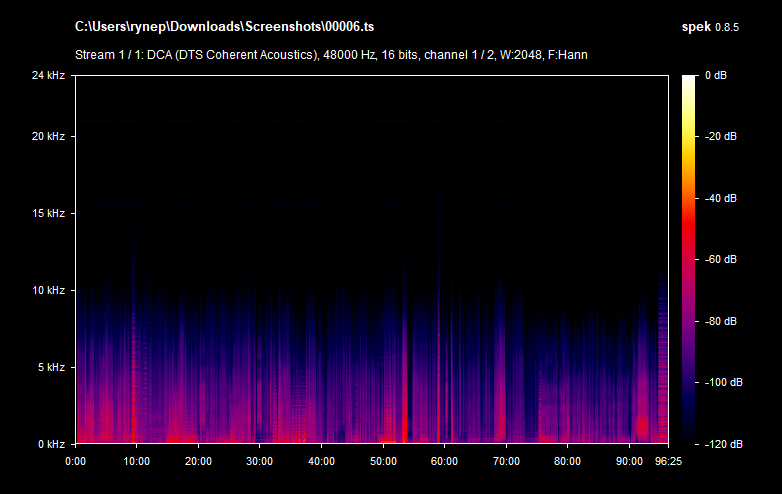Select the -80 dB color scale label

click(x=720, y=321)
